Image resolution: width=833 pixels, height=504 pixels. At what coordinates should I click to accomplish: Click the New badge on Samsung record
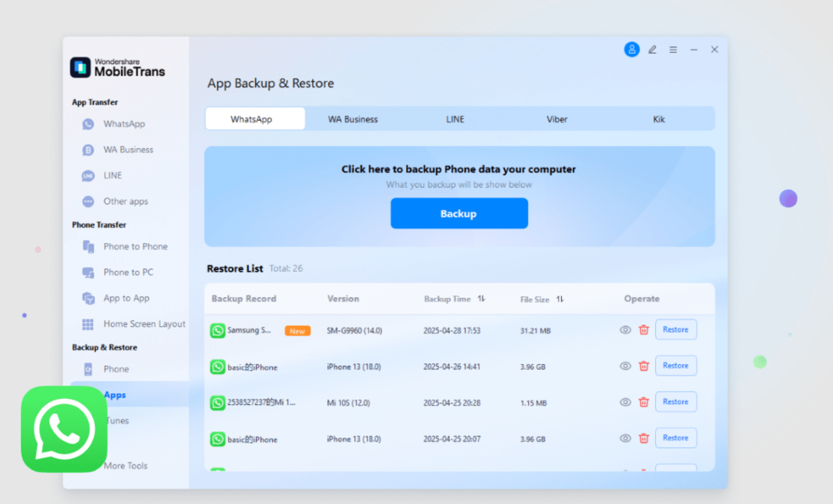[298, 331]
